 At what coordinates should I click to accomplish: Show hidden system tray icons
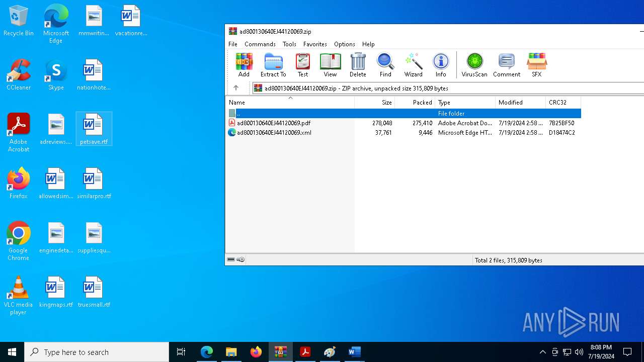542,352
